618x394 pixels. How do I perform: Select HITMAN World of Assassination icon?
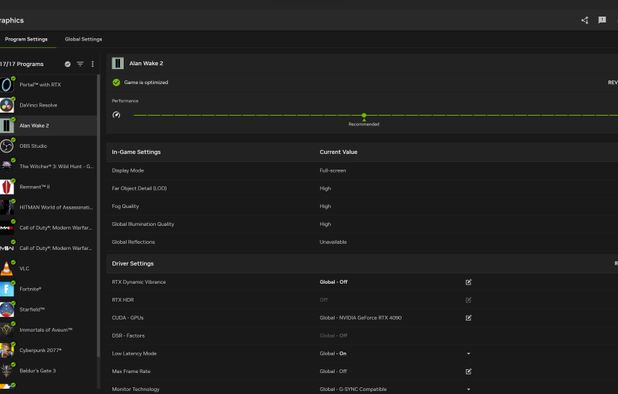click(6, 207)
